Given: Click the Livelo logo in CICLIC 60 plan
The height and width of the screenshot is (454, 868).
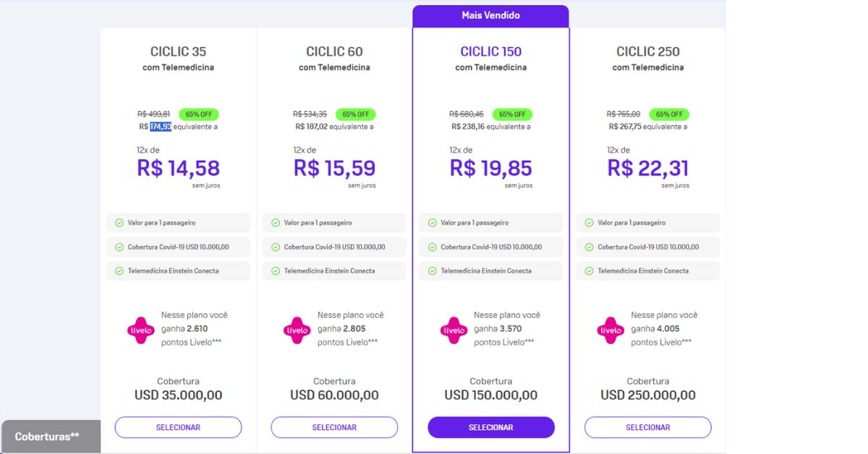Looking at the screenshot, I should (x=297, y=330).
